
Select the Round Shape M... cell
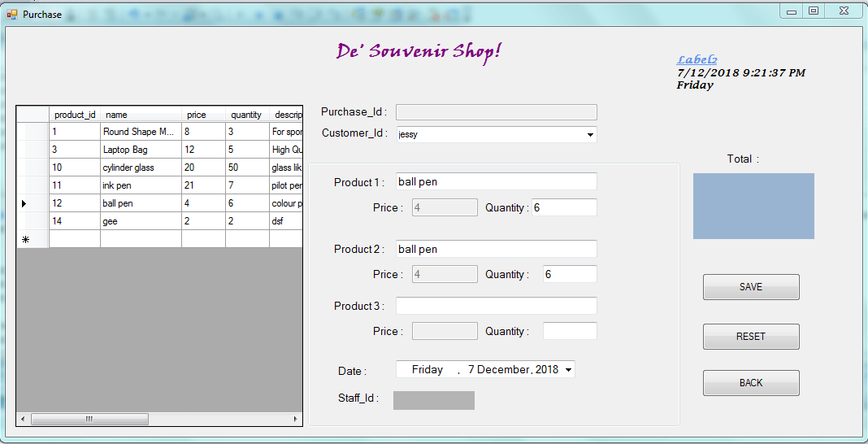(141, 132)
